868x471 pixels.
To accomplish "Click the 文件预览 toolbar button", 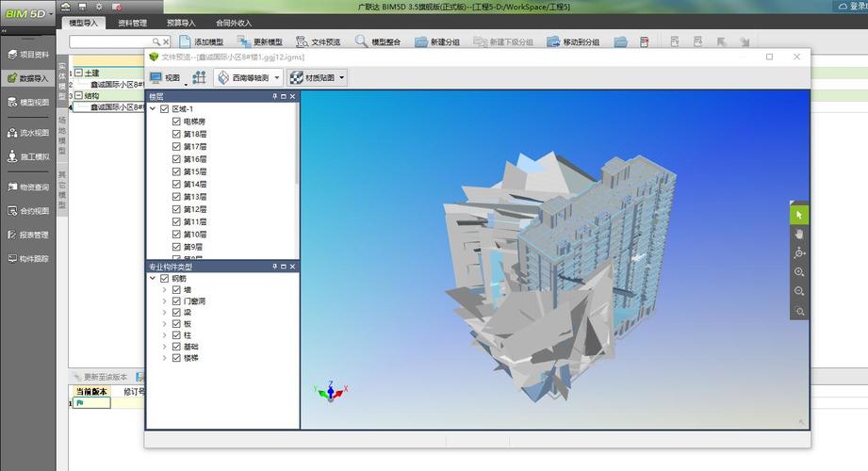I will pyautogui.click(x=319, y=41).
